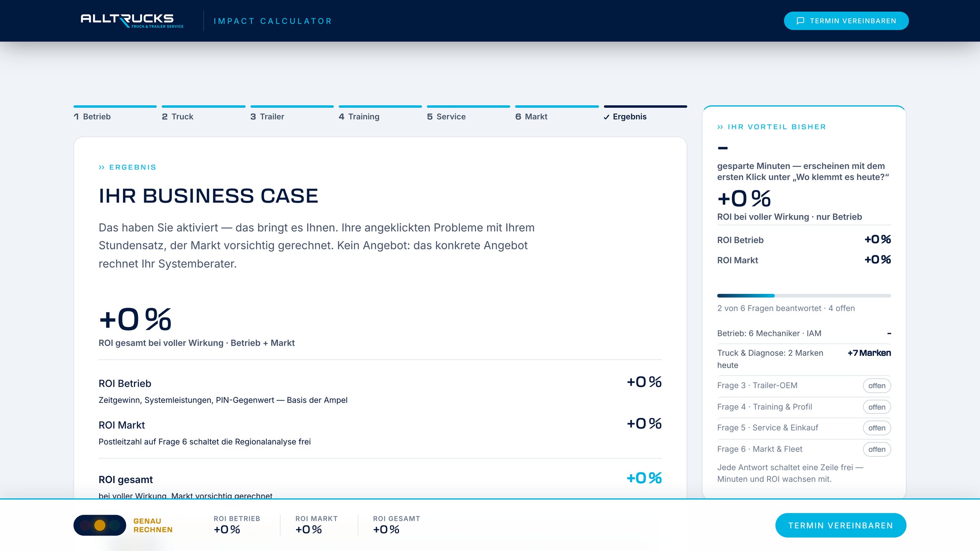The height and width of the screenshot is (551, 980).
Task: Click the chevron icon before IHR VORTEIL BISHER
Action: (x=720, y=127)
